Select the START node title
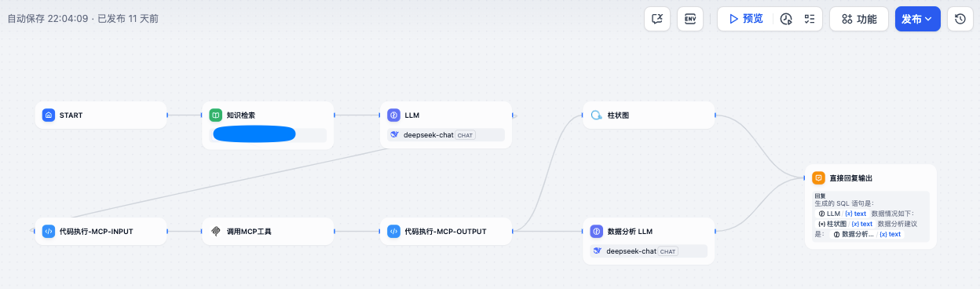 click(71, 115)
